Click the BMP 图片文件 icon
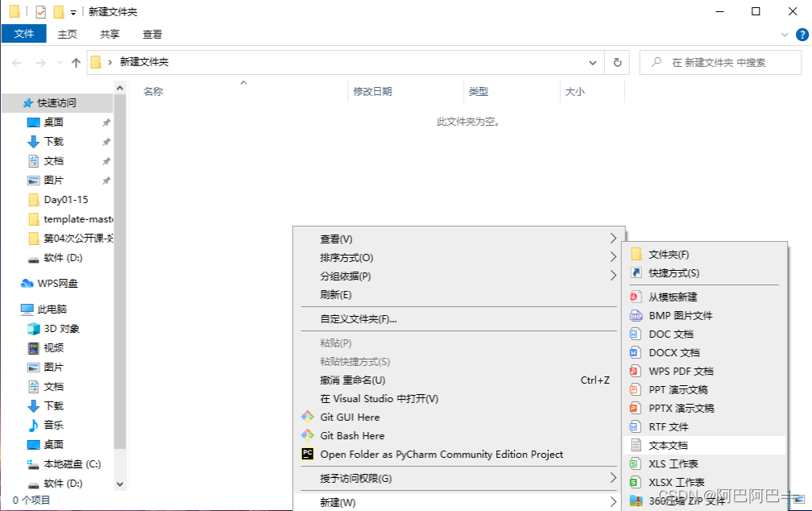The height and width of the screenshot is (511, 812). 636,316
